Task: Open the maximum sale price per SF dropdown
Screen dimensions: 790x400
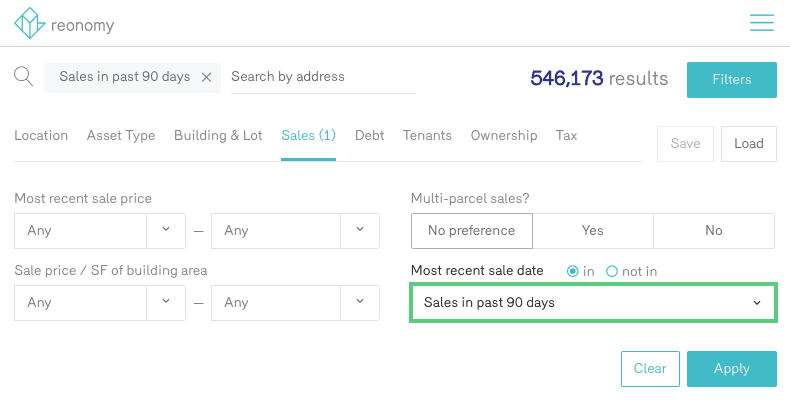Action: (x=360, y=302)
